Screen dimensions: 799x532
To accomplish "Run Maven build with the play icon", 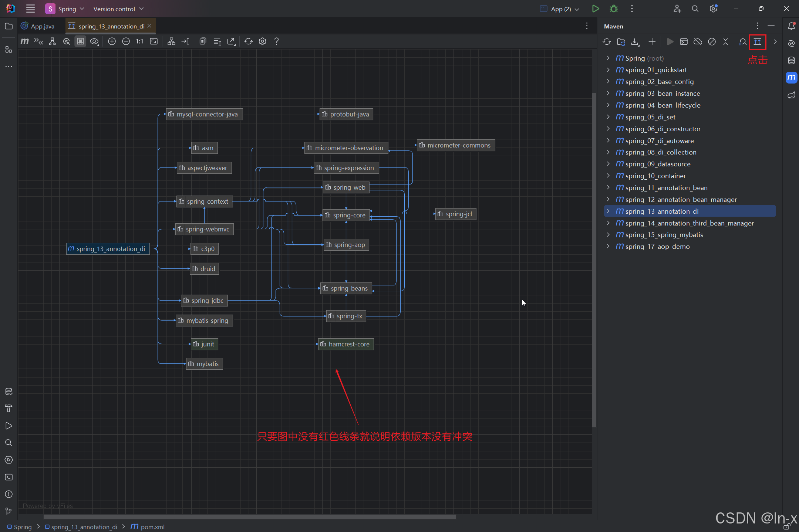I will 670,42.
